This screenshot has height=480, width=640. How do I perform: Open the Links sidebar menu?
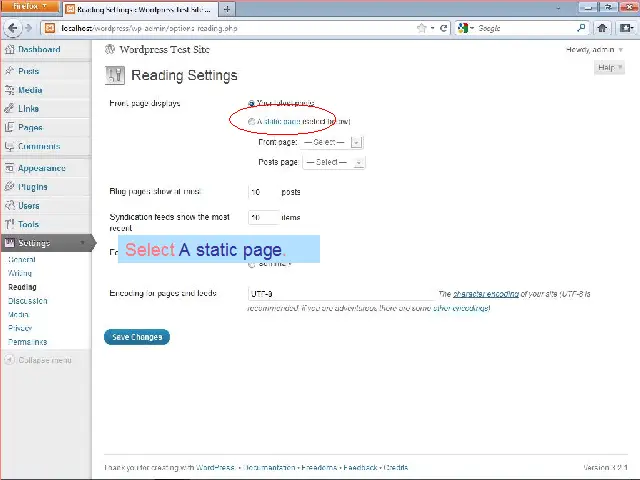(x=28, y=109)
